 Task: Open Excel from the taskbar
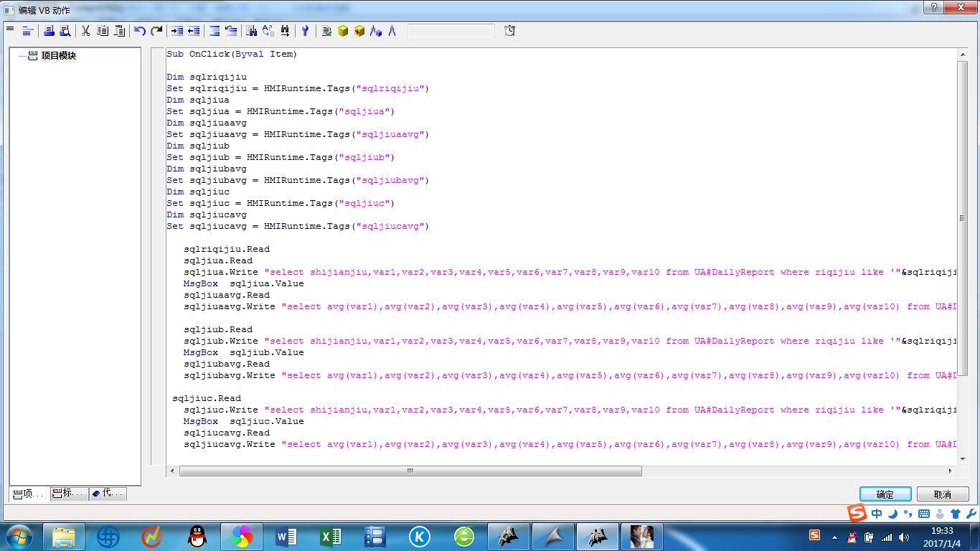330,537
